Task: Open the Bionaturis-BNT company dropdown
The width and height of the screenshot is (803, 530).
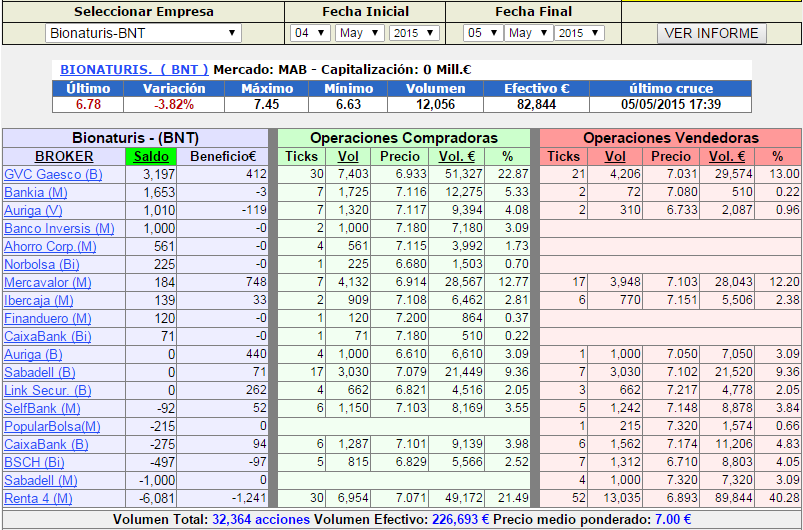Action: click(143, 33)
